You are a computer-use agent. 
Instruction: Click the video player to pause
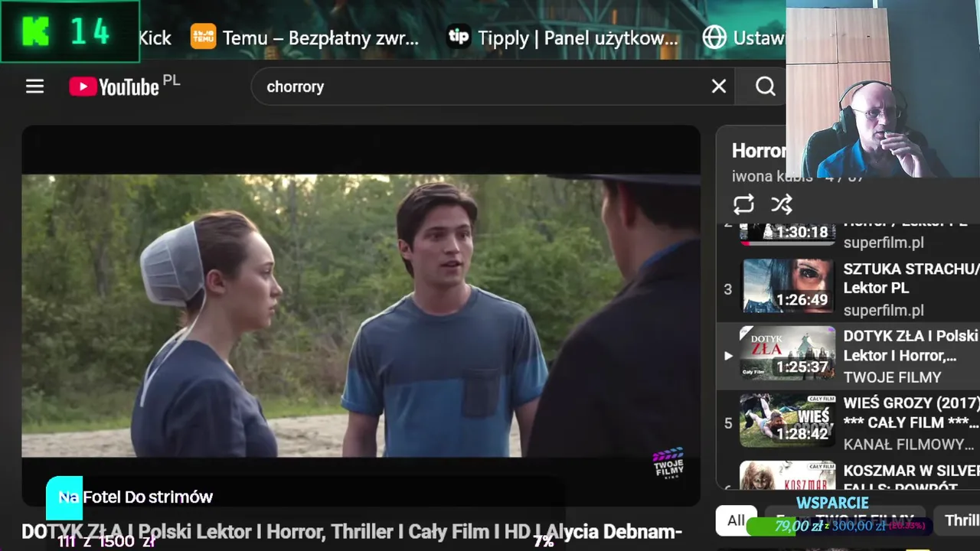click(x=361, y=315)
